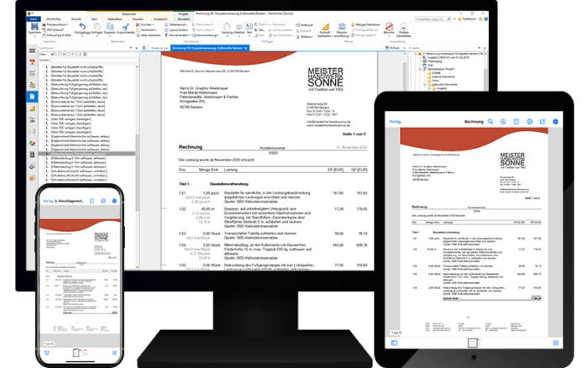Open the Datei menu tab
The image size is (588, 368).
34,18
